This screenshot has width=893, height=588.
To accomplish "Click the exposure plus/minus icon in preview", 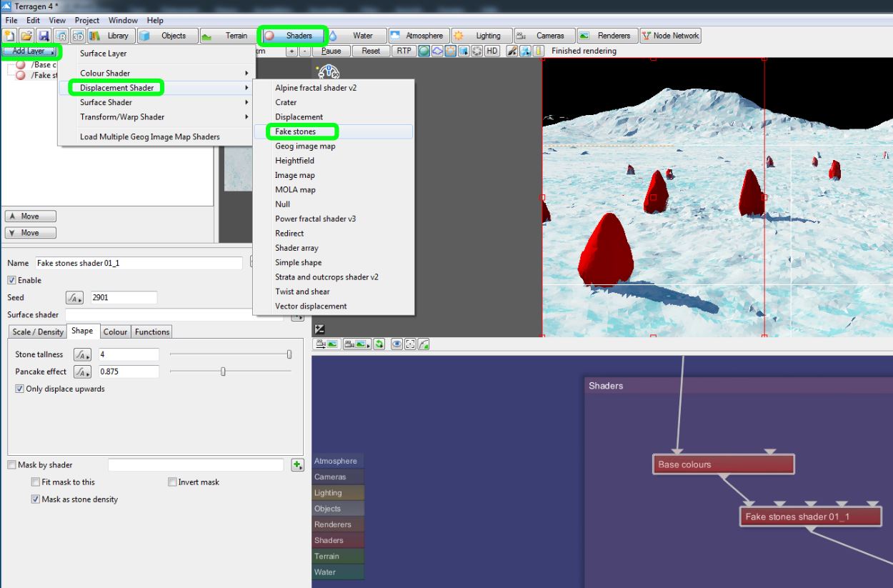I will (319, 329).
